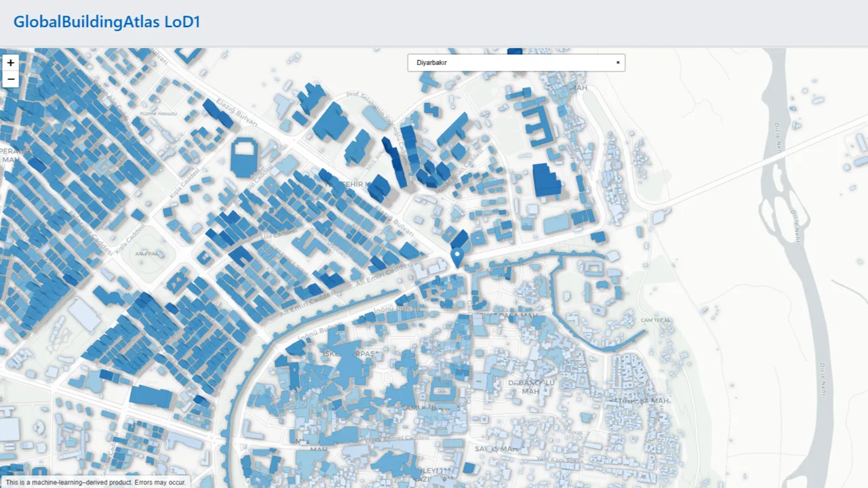Click the machine-learning disclaimer text
Screen dimensions: 868x488
(95, 482)
